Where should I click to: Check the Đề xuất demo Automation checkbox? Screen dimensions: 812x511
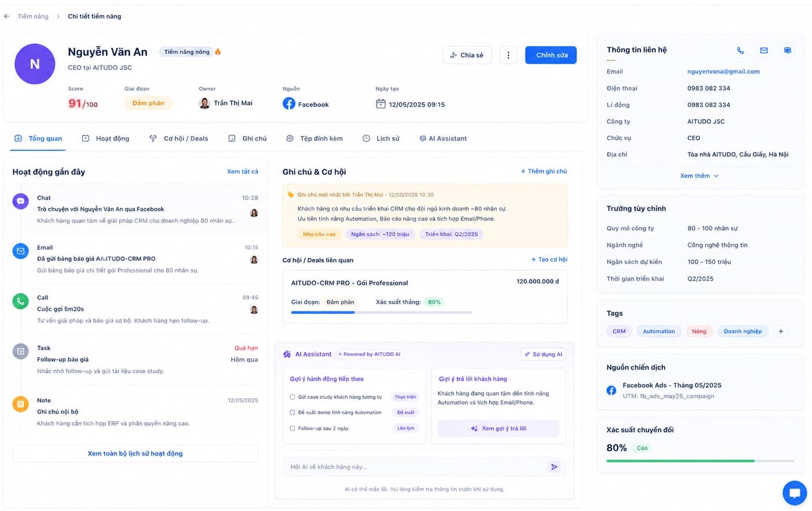click(x=293, y=413)
